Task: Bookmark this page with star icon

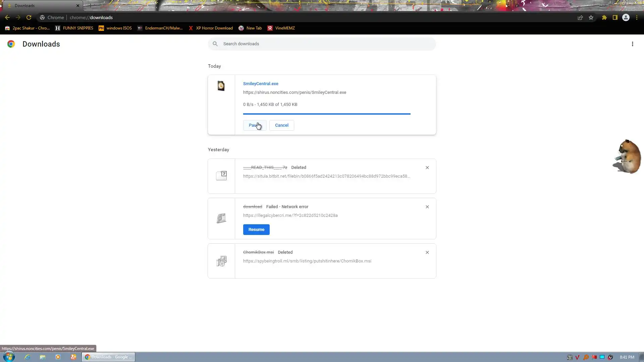Action: click(x=591, y=17)
